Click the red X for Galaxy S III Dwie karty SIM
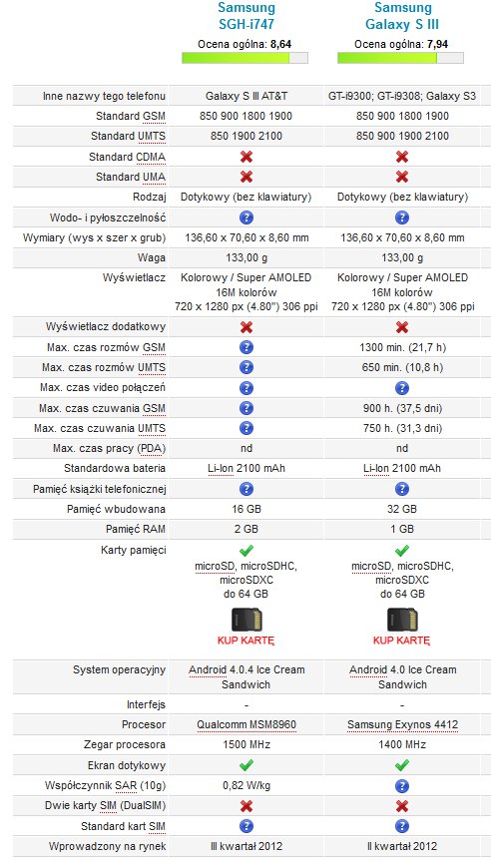Screen dimensions: 491x868 point(402,805)
